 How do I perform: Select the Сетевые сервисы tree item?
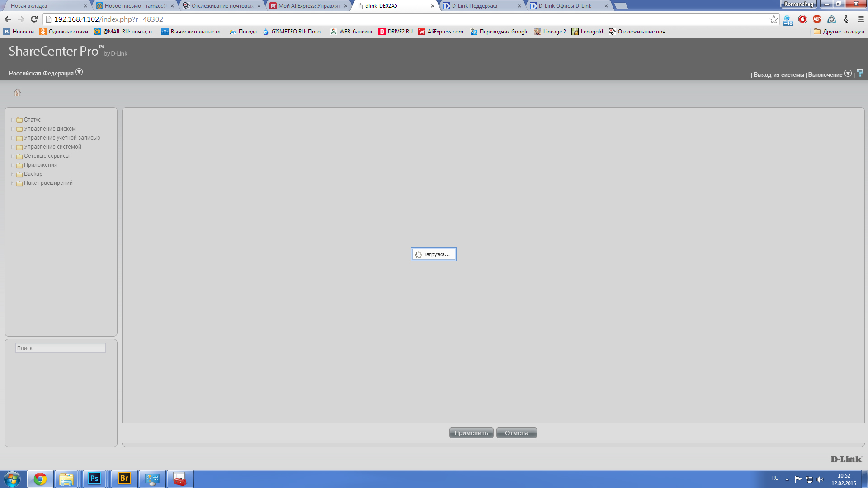point(47,156)
